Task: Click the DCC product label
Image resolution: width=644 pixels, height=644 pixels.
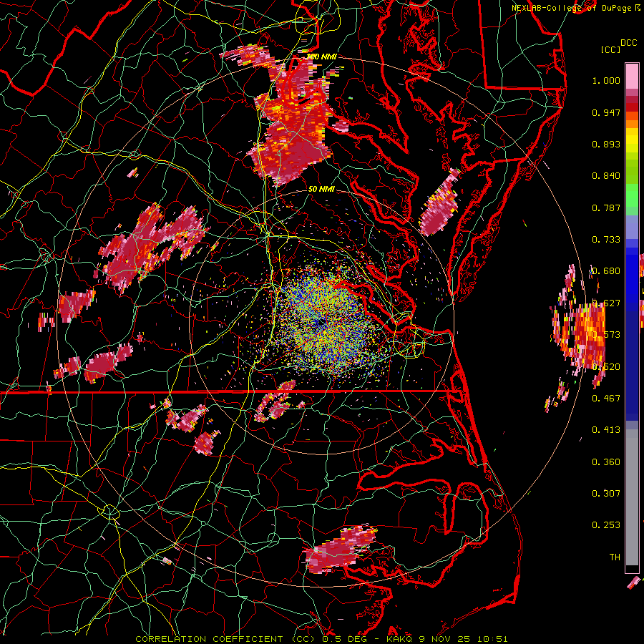Action: pyautogui.click(x=628, y=43)
